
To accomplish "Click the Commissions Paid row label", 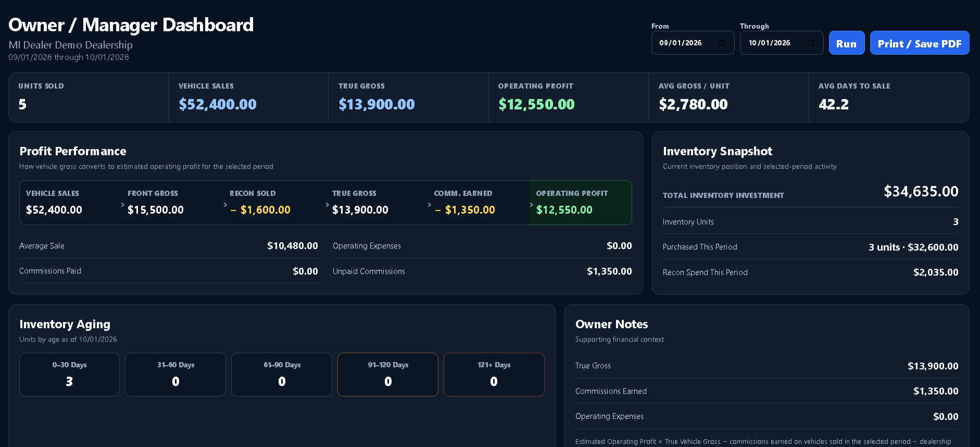I will pyautogui.click(x=51, y=271).
